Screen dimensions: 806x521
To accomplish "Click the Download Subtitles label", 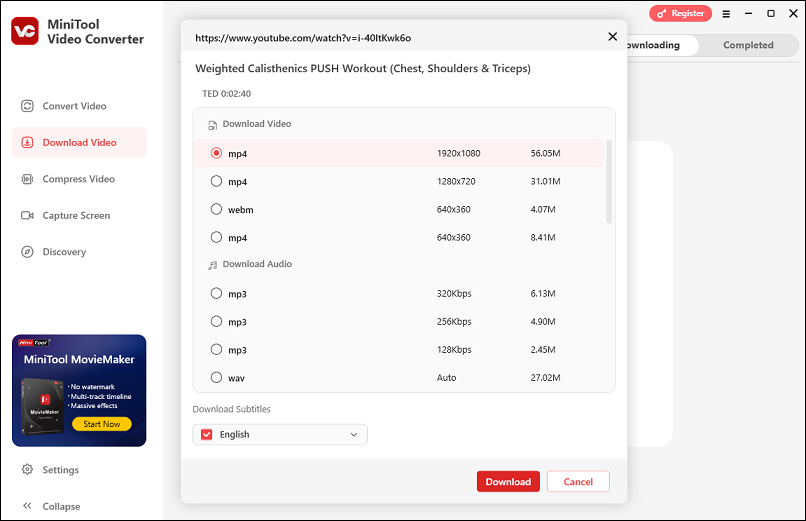I will 231,409.
